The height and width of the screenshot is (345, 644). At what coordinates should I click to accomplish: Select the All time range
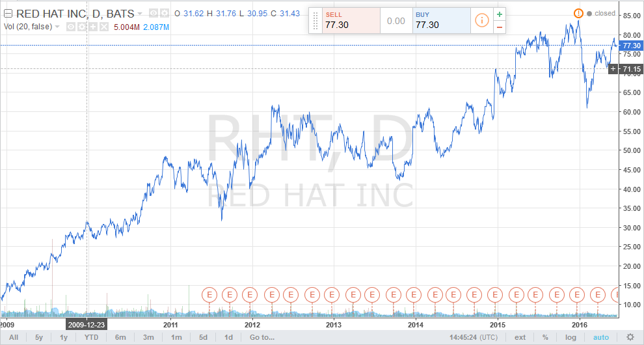click(14, 337)
